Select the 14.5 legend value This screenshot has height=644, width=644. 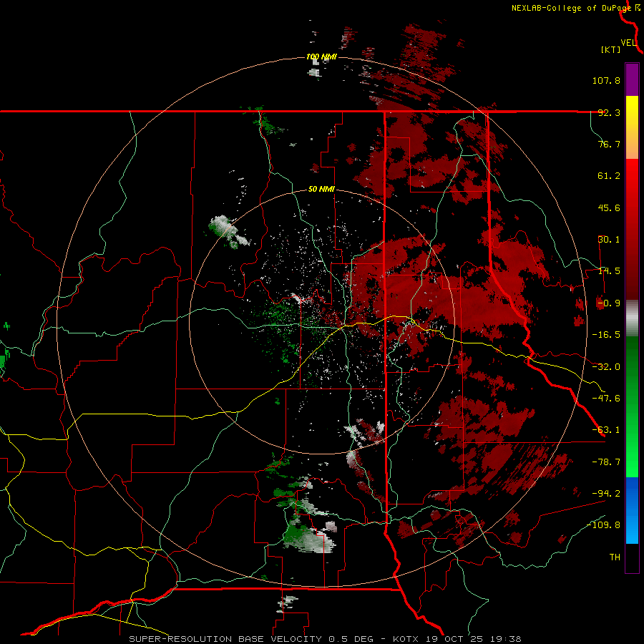(x=609, y=271)
